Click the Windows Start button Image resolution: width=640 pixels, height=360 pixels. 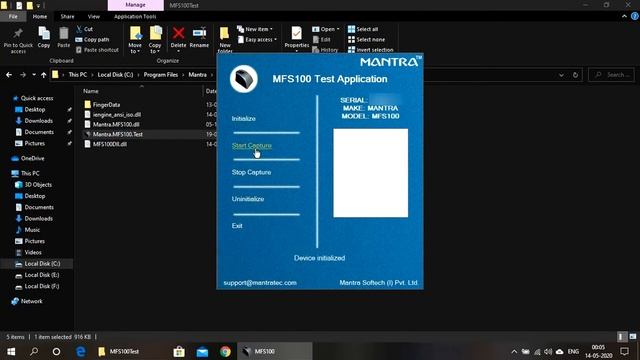tap(11, 351)
